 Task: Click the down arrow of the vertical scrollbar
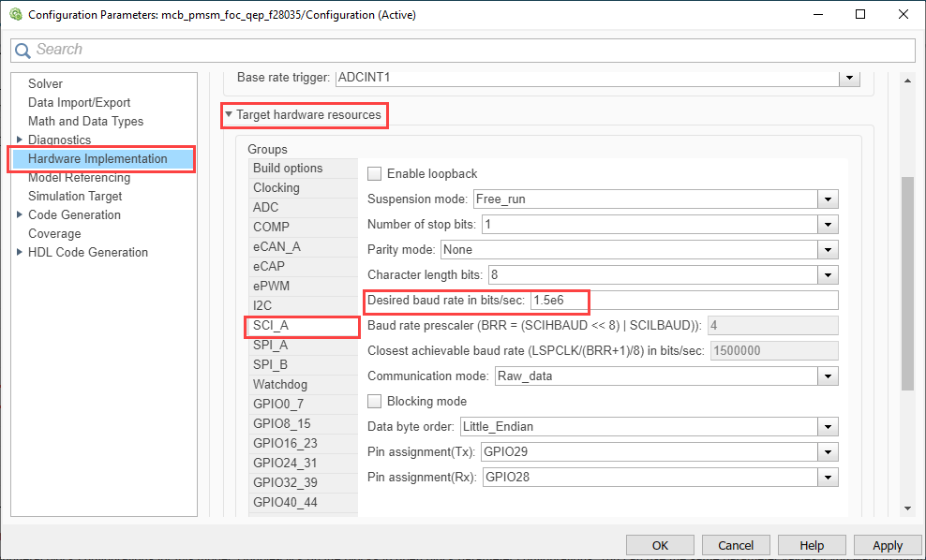(907, 508)
